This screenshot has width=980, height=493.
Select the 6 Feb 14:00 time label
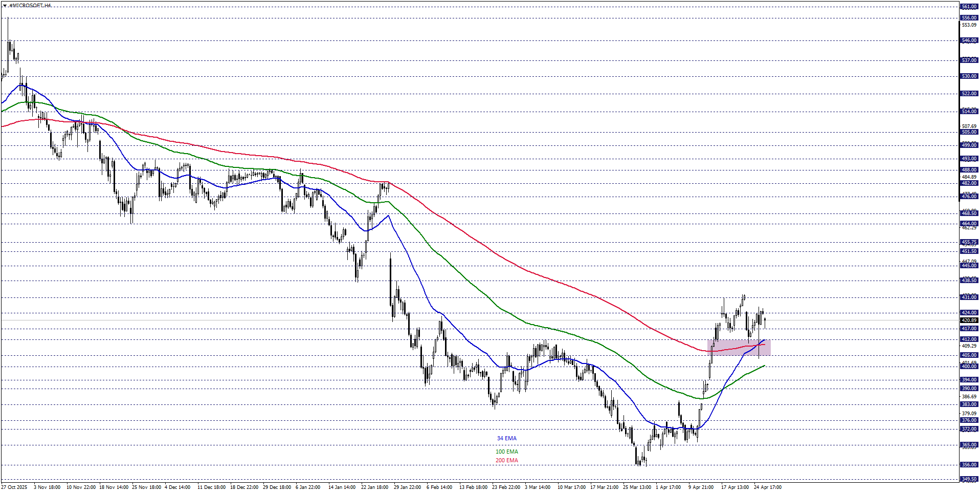click(x=439, y=487)
